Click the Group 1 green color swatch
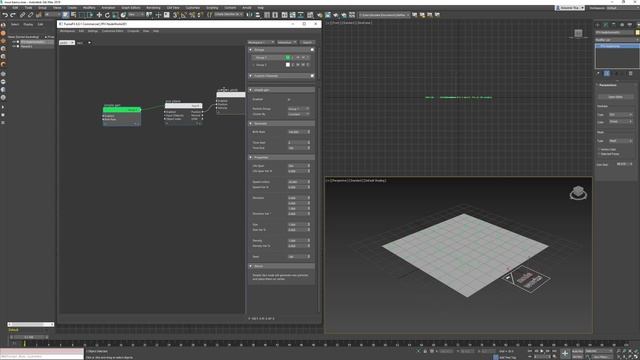 tap(288, 58)
